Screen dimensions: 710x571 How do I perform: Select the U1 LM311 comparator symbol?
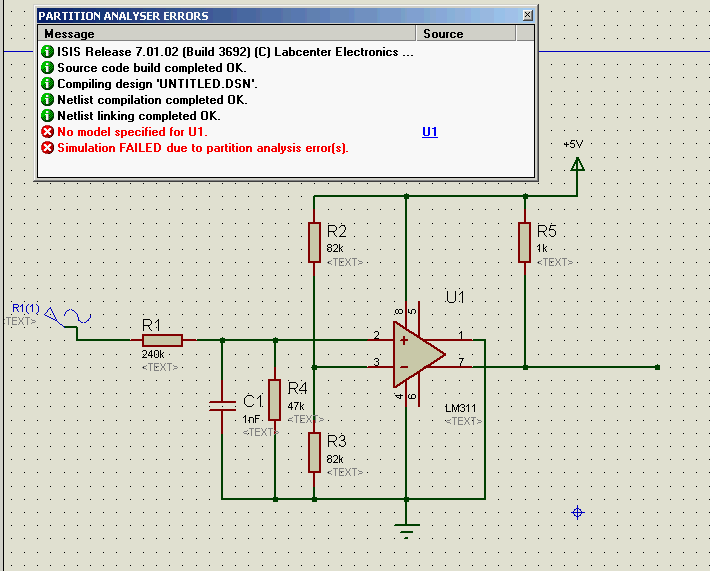tap(417, 354)
